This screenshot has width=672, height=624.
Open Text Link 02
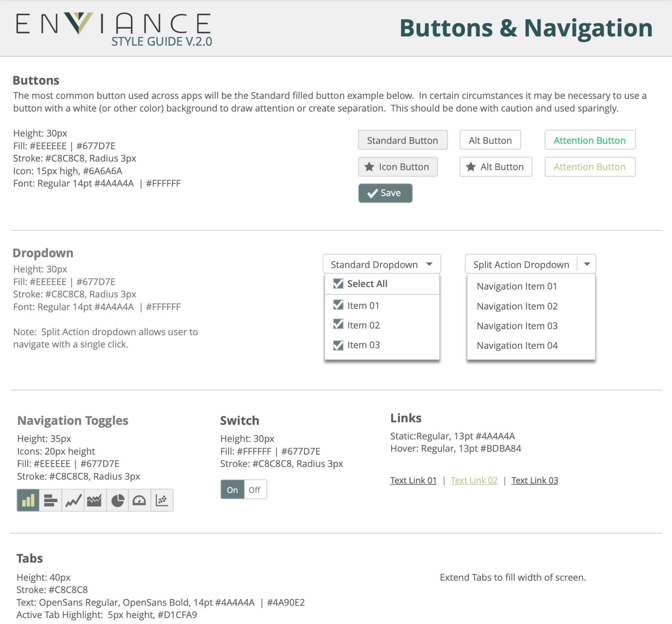tap(474, 480)
